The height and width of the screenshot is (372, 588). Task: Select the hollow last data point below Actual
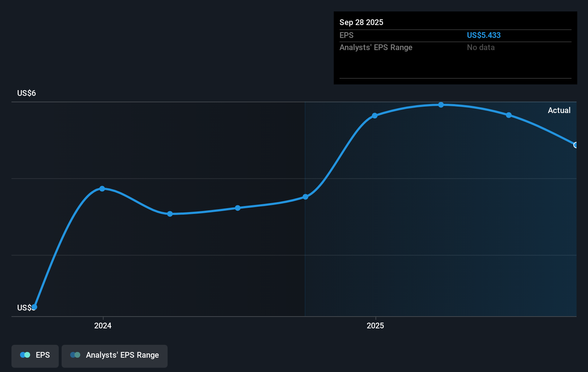click(575, 145)
